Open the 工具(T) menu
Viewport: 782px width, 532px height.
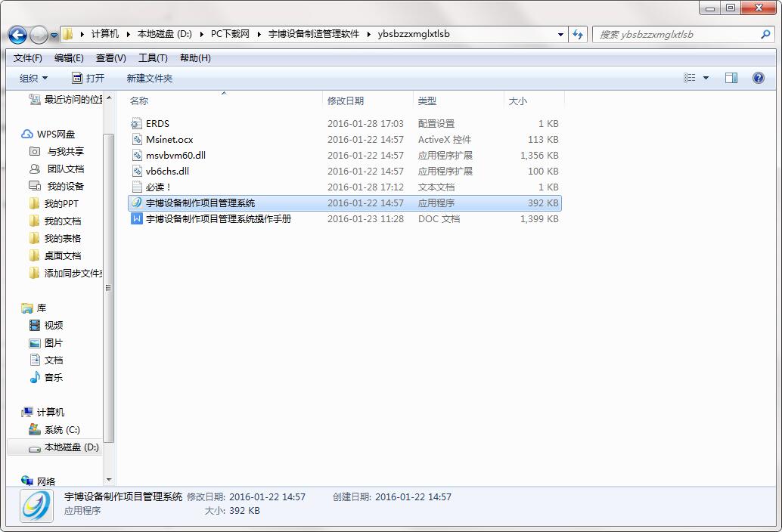tap(153, 58)
